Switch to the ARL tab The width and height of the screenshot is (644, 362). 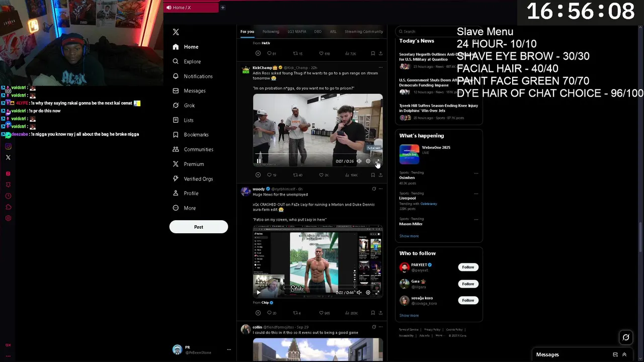tap(333, 31)
